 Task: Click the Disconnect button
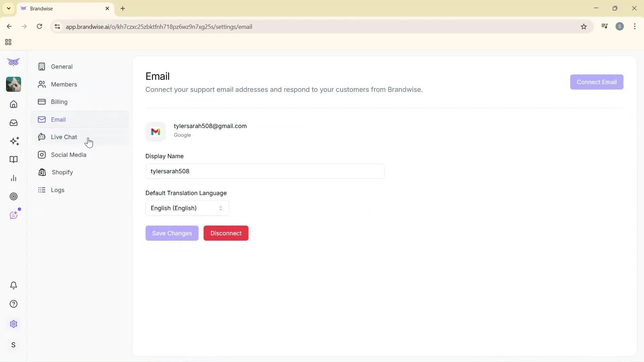[x=226, y=233]
